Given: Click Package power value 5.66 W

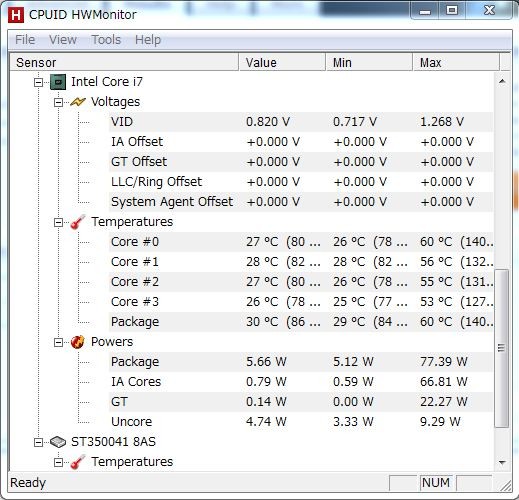Looking at the screenshot, I should (x=266, y=362).
